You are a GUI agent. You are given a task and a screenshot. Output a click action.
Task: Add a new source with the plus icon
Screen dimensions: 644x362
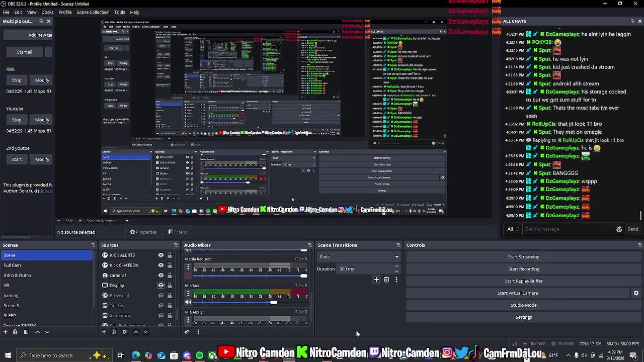(104, 332)
